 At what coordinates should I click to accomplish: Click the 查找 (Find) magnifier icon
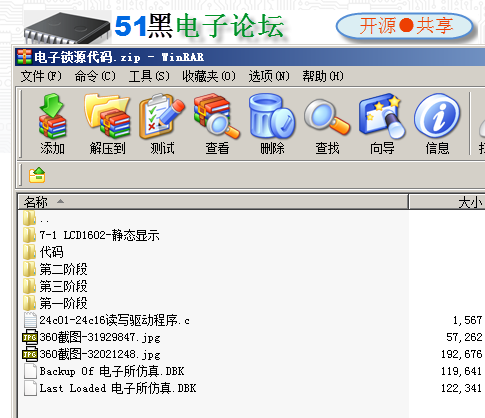327,117
